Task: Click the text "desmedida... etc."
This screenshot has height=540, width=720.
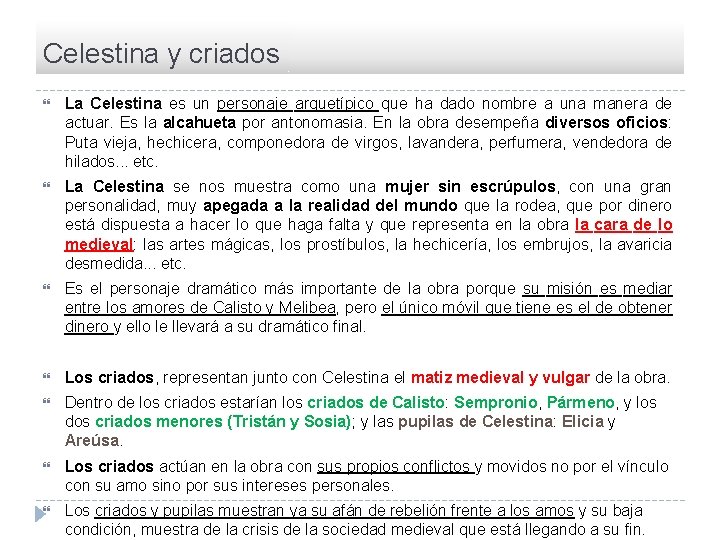Action: click(x=125, y=264)
